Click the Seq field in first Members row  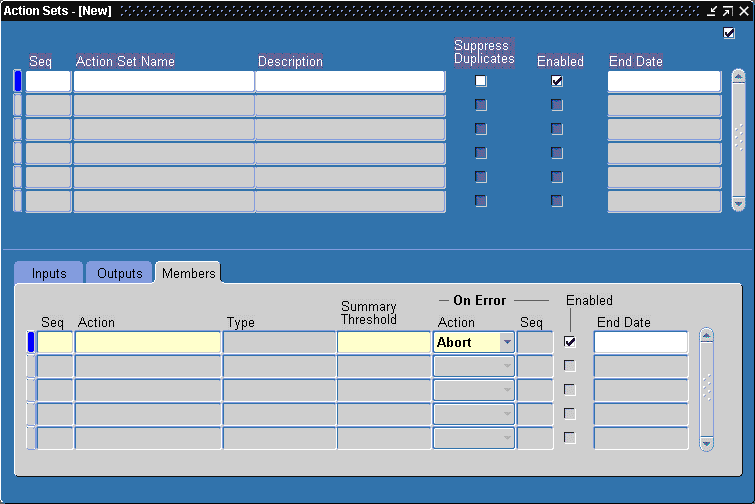tap(55, 342)
